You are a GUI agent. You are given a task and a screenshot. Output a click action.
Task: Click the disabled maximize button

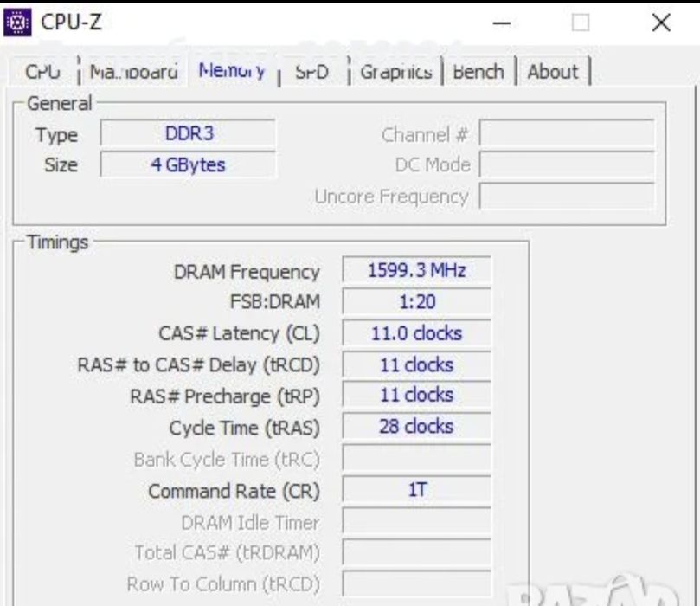[x=581, y=23]
